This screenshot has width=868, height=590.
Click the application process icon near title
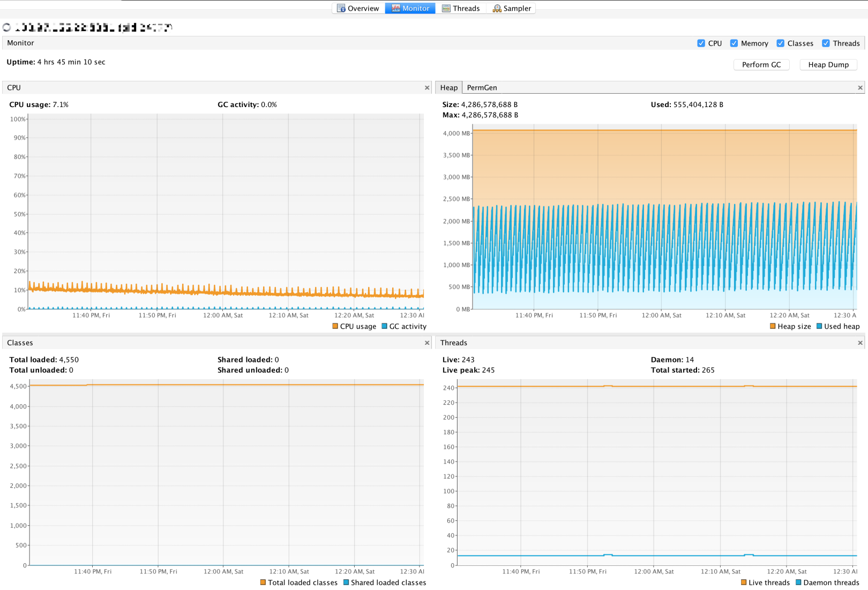point(6,27)
